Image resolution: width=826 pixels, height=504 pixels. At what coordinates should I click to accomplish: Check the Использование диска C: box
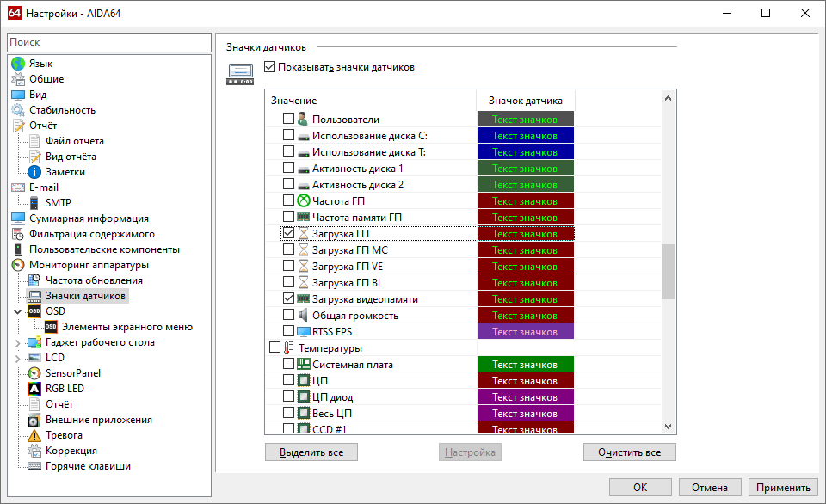(x=289, y=134)
